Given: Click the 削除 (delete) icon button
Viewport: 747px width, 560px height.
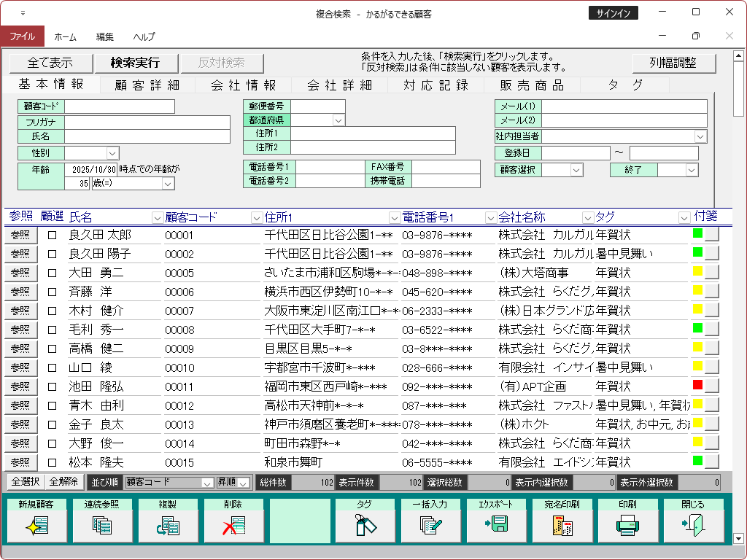Looking at the screenshot, I should [233, 525].
